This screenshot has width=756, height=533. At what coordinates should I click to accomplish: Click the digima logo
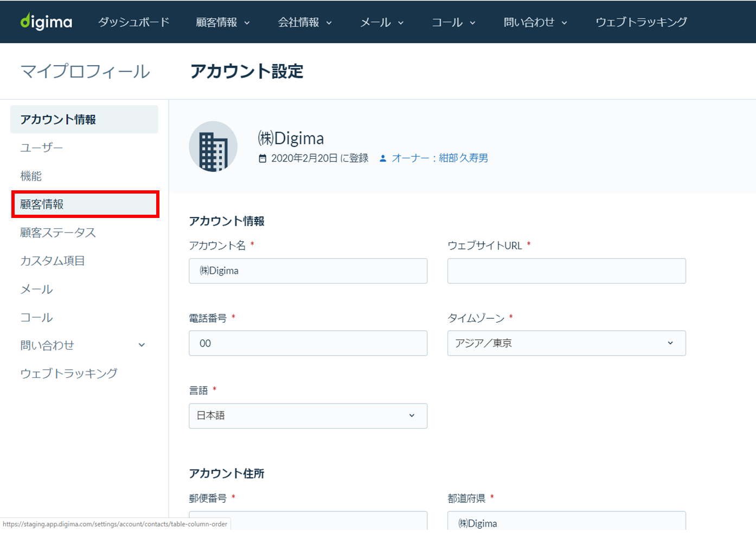click(x=46, y=22)
